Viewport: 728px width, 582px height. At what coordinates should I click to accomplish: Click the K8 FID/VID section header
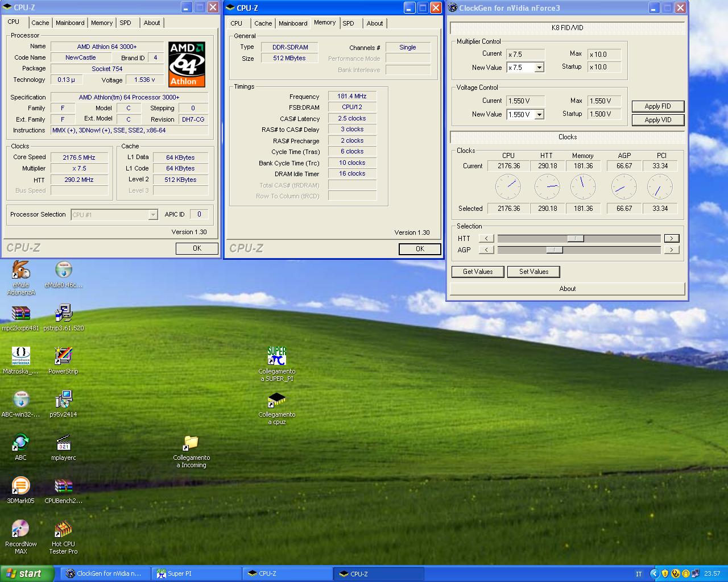click(x=568, y=28)
